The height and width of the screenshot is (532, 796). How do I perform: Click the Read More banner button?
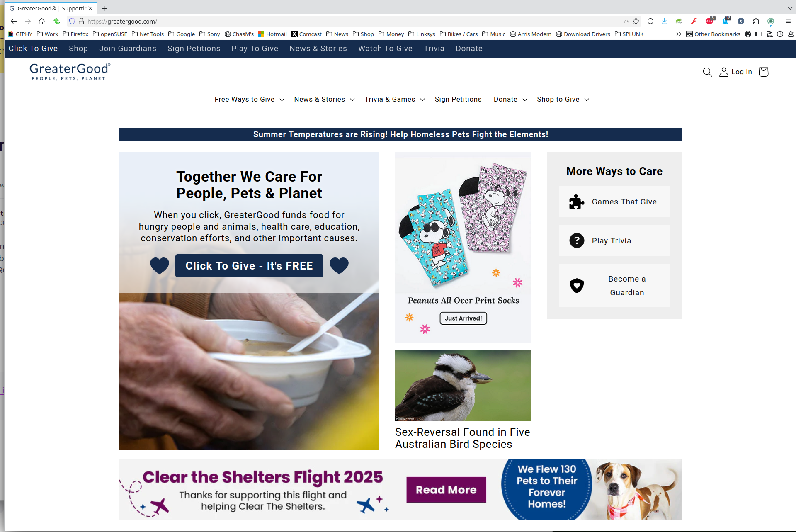[446, 490]
